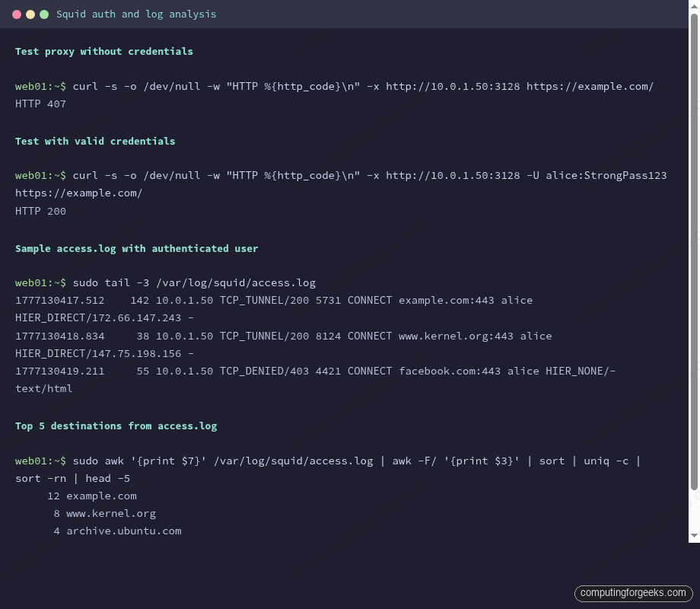Screen dimensions: 700x609
Task: Click the HTTP 407 response line
Action: point(40,104)
